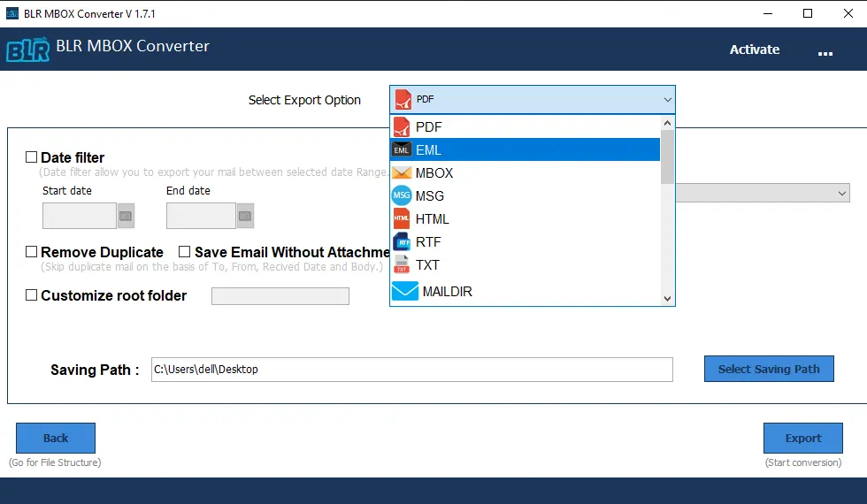
Task: Click the PDF icon in the selected export field
Action: pos(403,99)
